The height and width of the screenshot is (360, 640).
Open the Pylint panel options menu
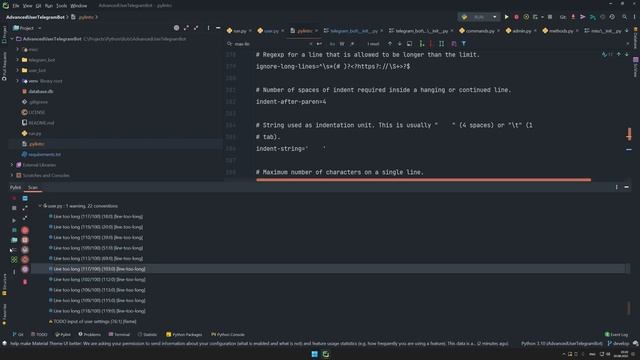click(616, 187)
